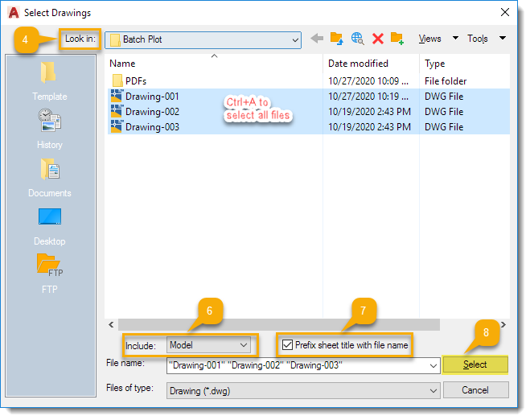Expand the File name dropdown arrow
Image resolution: width=530 pixels, height=420 pixels.
point(433,366)
